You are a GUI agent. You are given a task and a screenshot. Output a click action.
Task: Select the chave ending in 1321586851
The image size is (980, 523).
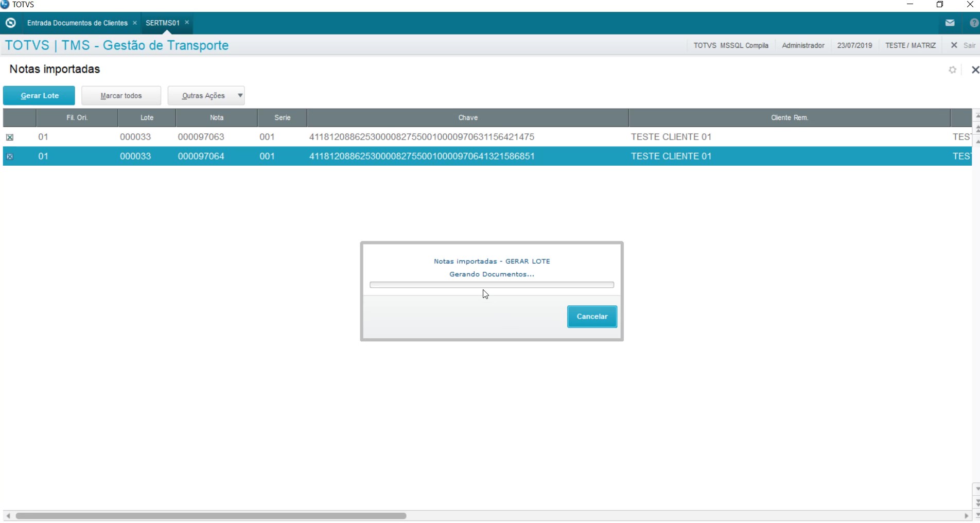click(422, 156)
